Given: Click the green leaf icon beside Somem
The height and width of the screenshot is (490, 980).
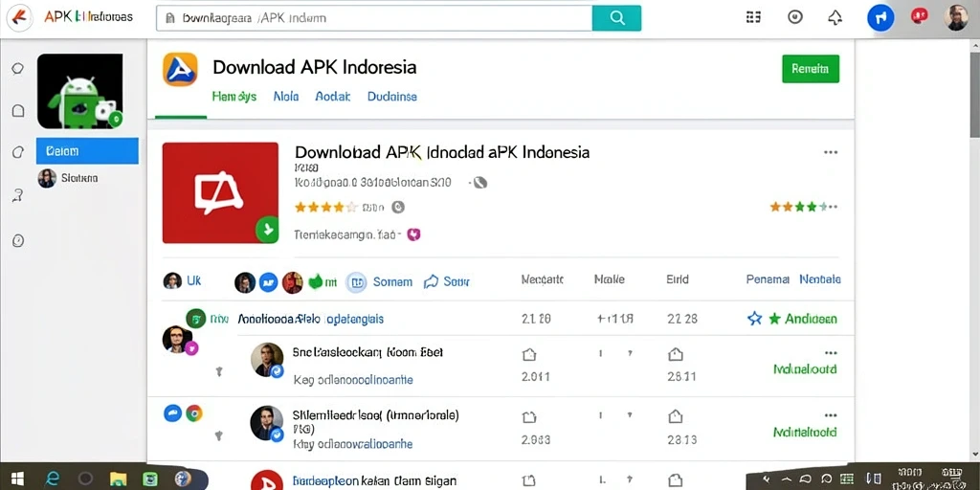Looking at the screenshot, I should click(316, 282).
